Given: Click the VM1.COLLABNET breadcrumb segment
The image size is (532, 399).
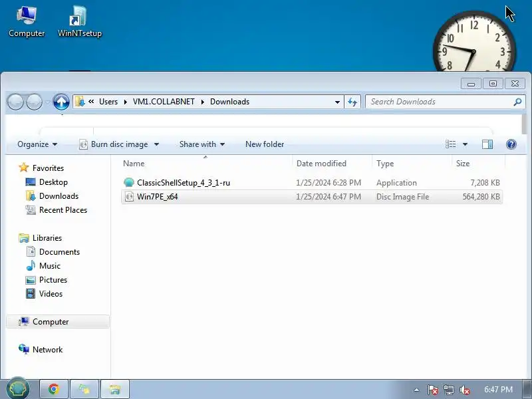Looking at the screenshot, I should [x=164, y=102].
